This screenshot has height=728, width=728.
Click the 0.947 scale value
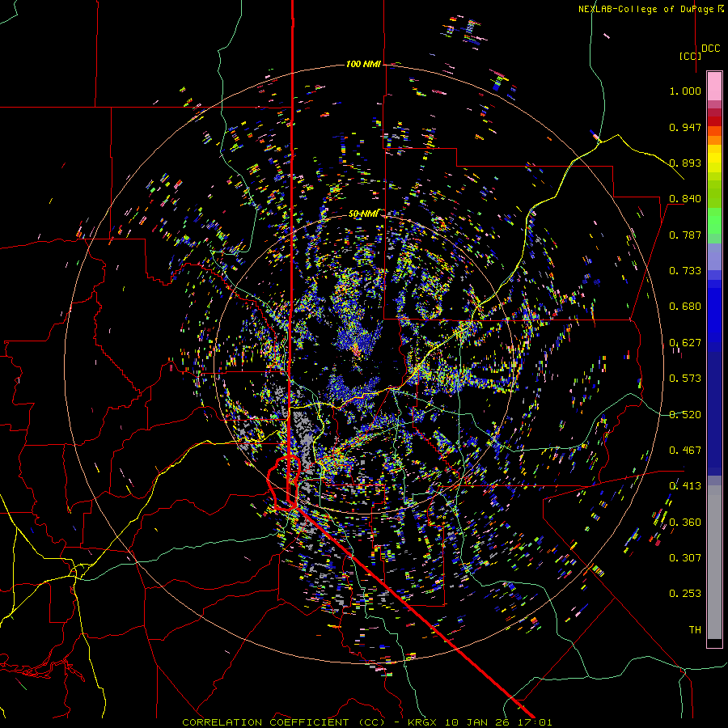point(685,127)
